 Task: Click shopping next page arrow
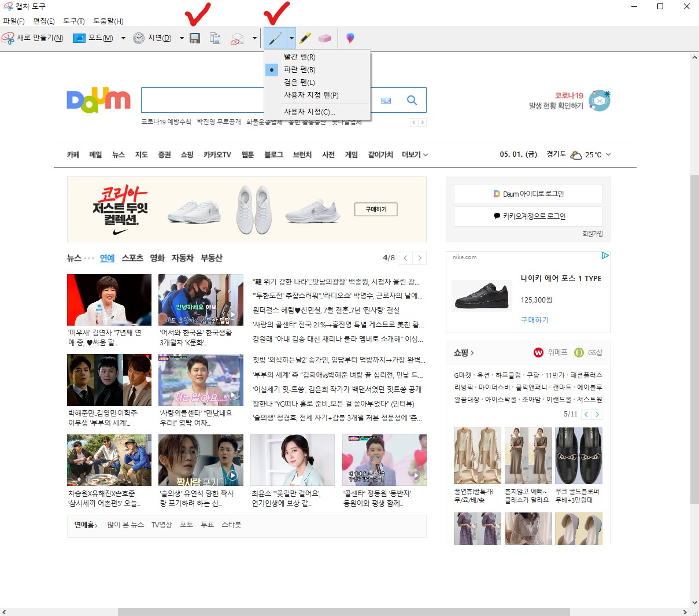597,414
